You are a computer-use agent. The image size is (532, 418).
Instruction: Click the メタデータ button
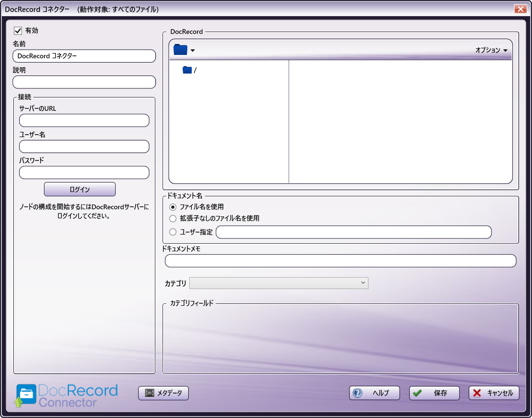click(163, 393)
